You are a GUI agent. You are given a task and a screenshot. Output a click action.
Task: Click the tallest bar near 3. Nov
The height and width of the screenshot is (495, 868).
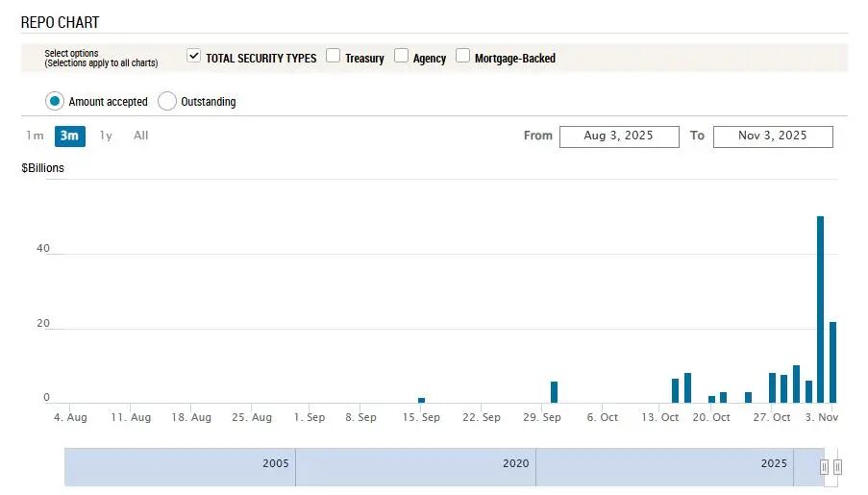click(x=820, y=309)
